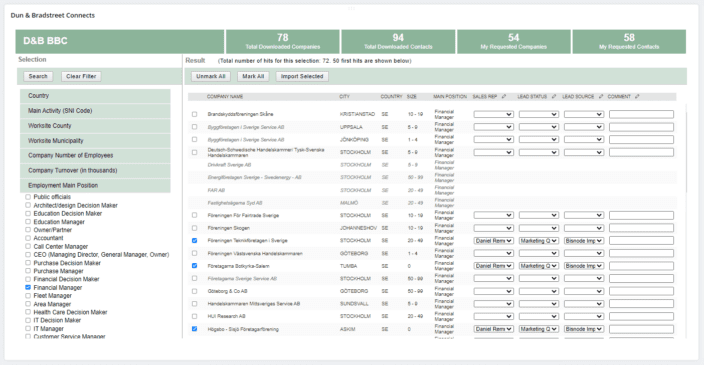Click the Mark All button
Viewport: 704px width, 365px height.
click(253, 76)
